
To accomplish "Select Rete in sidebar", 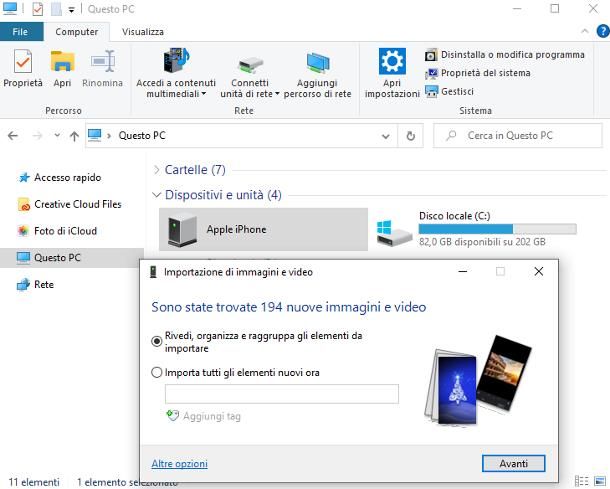I will coord(35,284).
